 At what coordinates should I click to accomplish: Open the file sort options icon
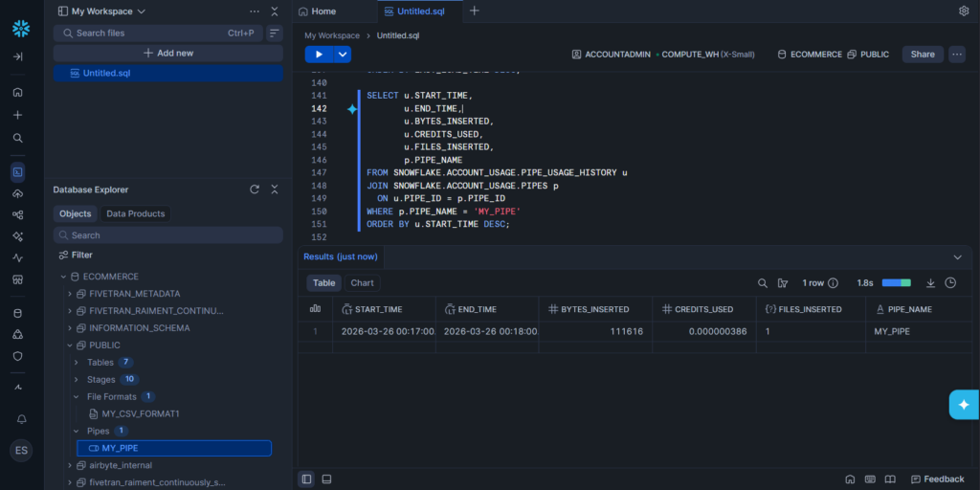[275, 33]
